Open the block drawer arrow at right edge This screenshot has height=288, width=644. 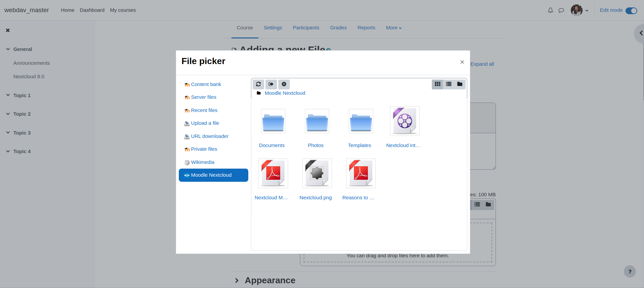coord(640,33)
